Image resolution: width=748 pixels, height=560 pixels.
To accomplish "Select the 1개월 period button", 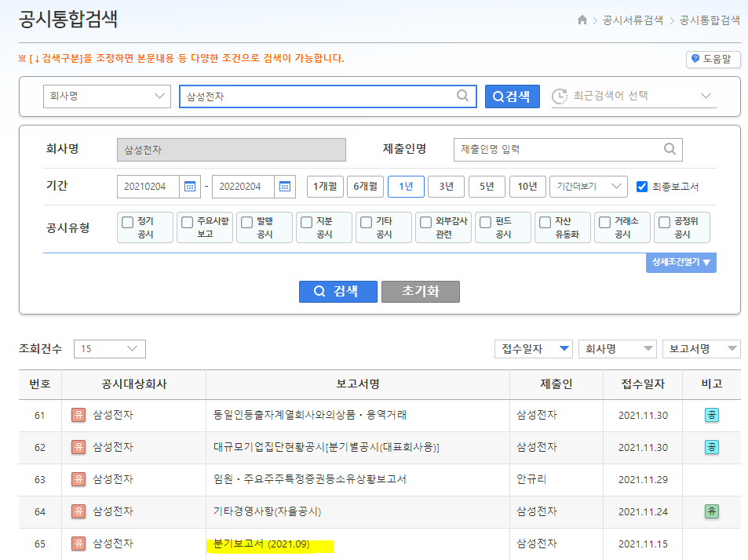I will (325, 187).
